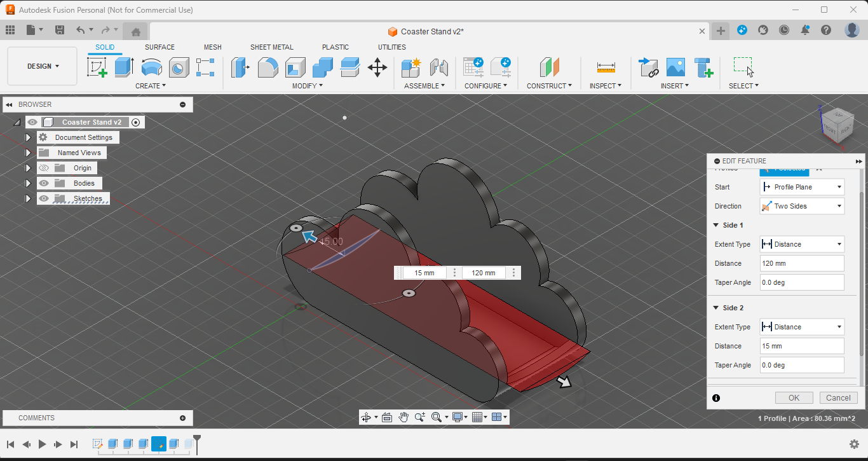The height and width of the screenshot is (461, 868).
Task: Open the CREATE menu
Action: tap(151, 86)
